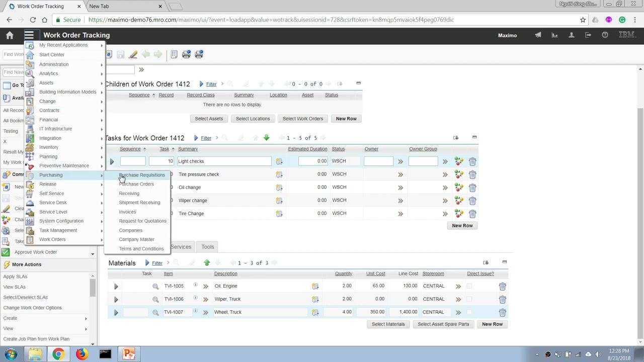Choose Request for Quotations menu entry
This screenshot has width=644, height=362.
point(142,221)
